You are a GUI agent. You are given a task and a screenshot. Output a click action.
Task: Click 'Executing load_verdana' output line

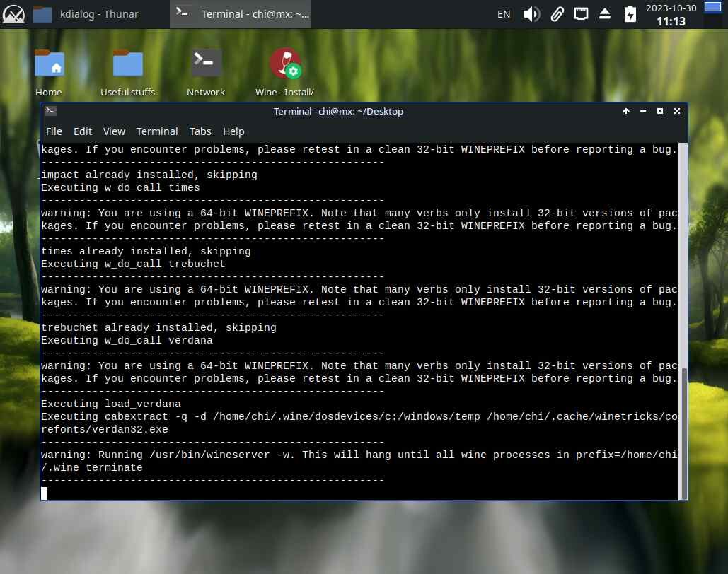click(x=111, y=404)
